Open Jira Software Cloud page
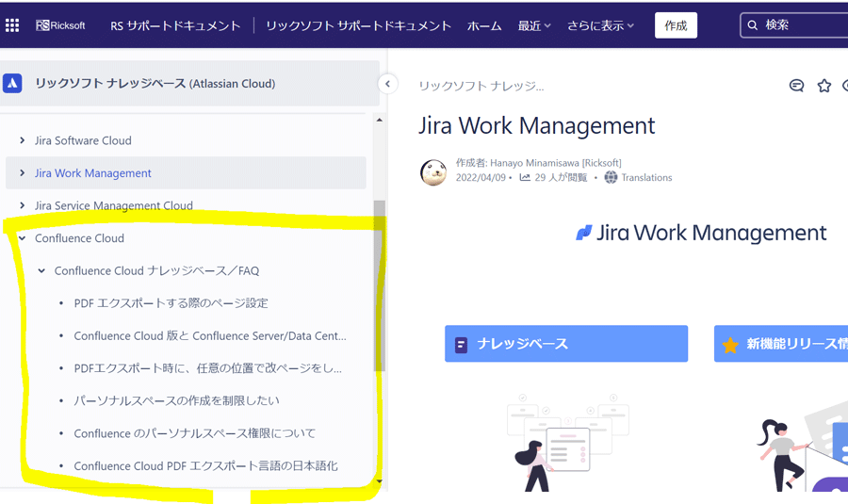The width and height of the screenshot is (848, 504). pyautogui.click(x=83, y=140)
